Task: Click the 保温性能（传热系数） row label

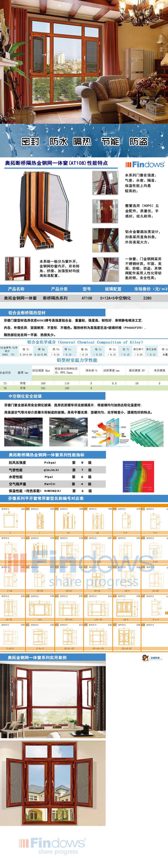Action: point(25,491)
